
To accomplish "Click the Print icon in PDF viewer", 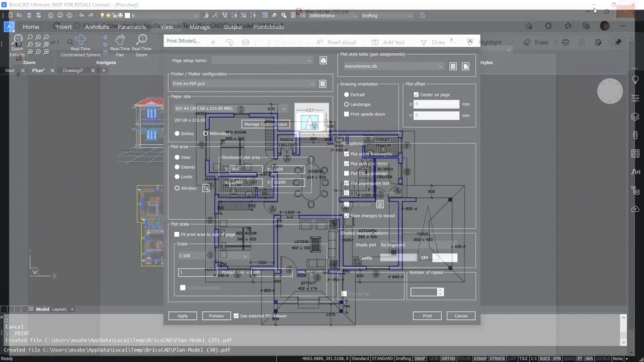I will (566, 42).
